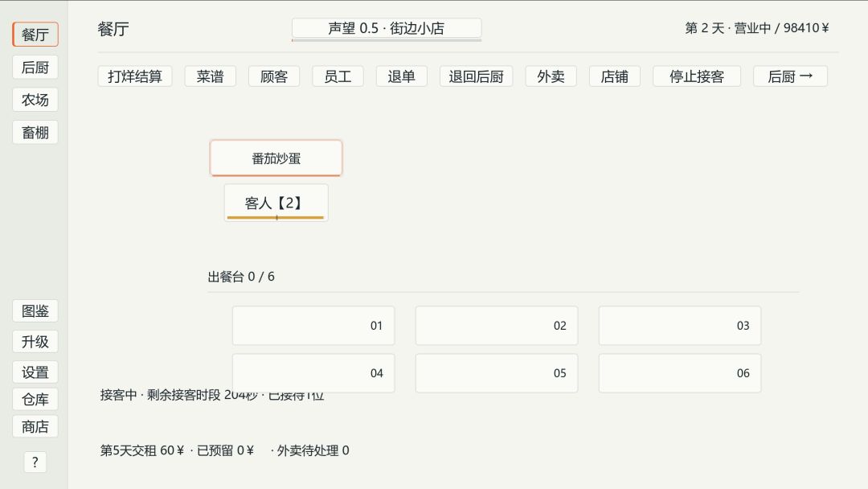Select 客人【2】 customer card

point(276,203)
